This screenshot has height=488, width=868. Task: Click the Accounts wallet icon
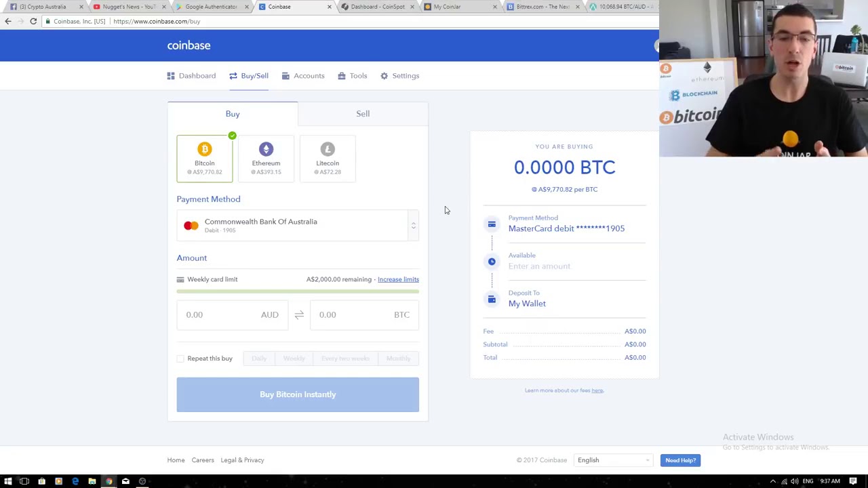click(x=285, y=76)
